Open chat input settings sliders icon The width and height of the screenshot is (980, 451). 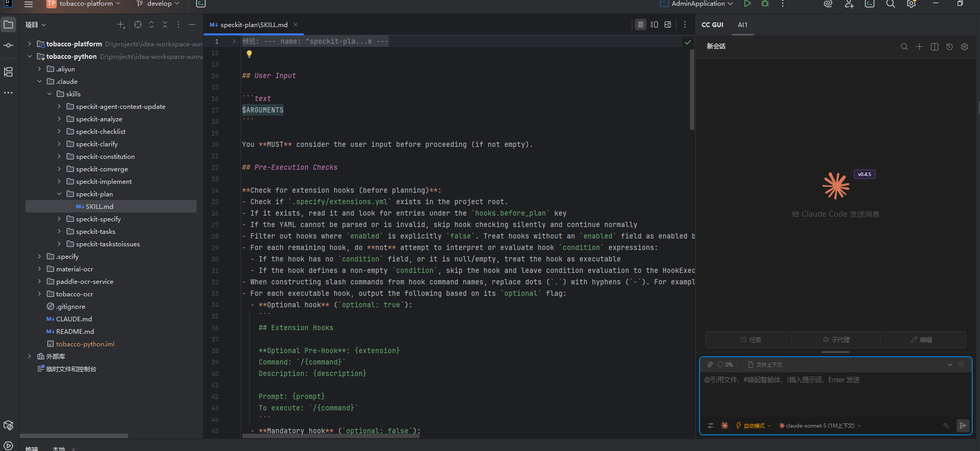pyautogui.click(x=710, y=425)
